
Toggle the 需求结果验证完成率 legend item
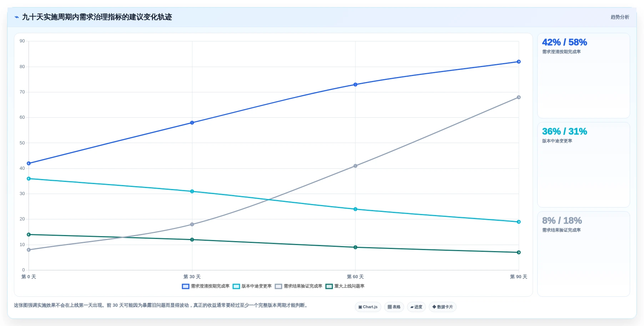point(298,286)
